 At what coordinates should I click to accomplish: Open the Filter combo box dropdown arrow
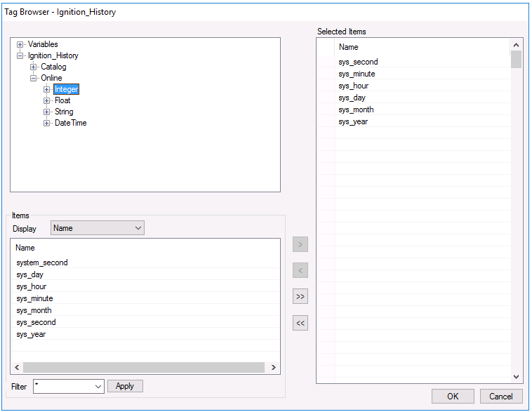[x=98, y=386]
